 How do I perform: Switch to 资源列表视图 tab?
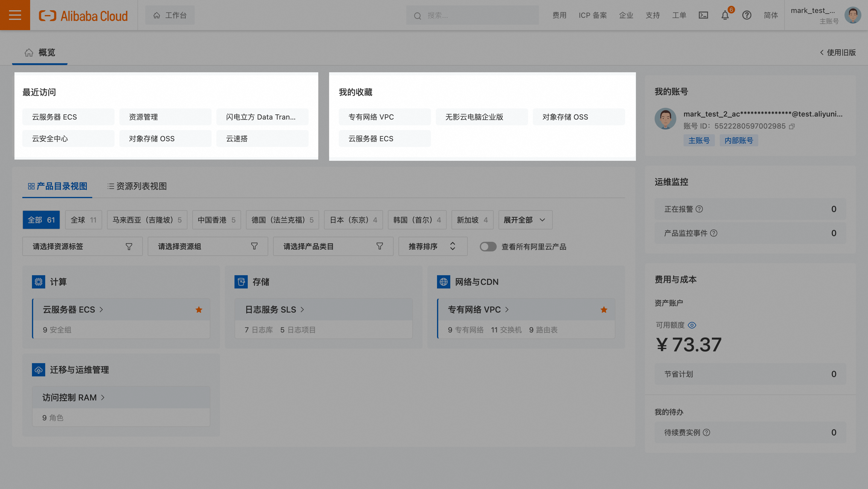coord(137,186)
